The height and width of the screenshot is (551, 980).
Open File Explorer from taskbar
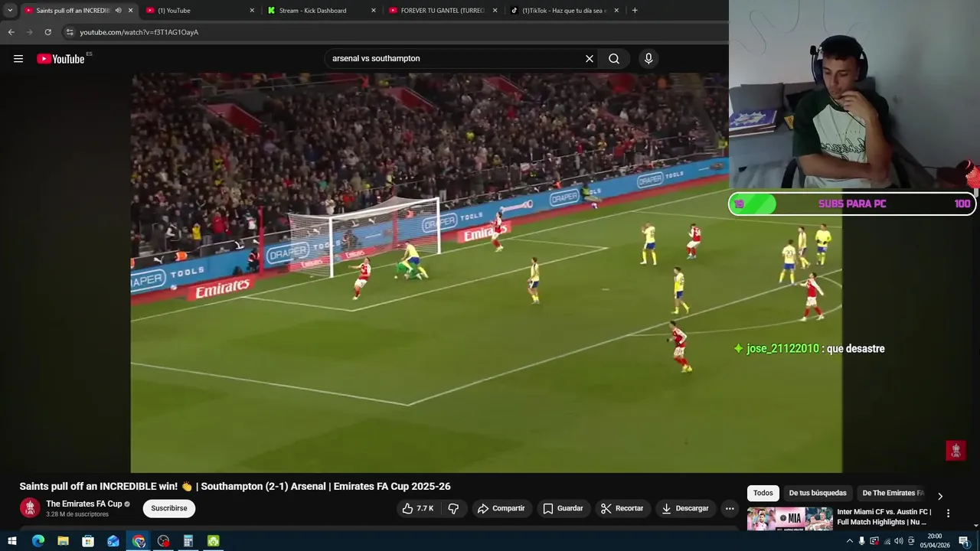[x=63, y=541]
